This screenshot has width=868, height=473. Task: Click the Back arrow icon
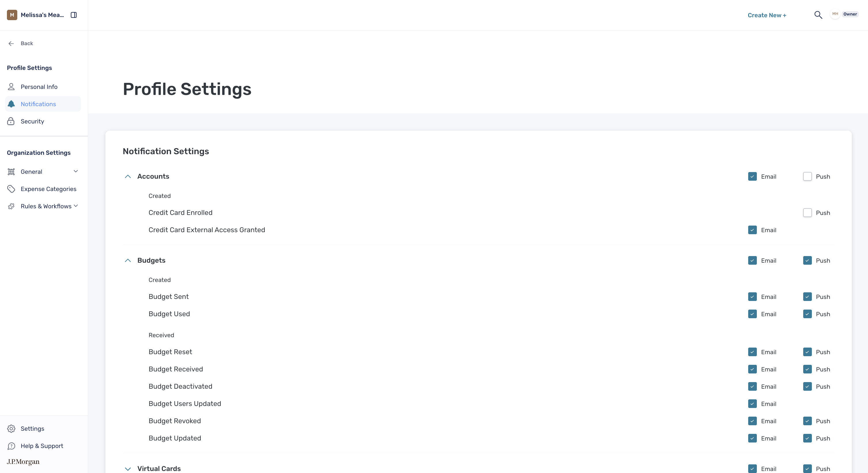[11, 43]
